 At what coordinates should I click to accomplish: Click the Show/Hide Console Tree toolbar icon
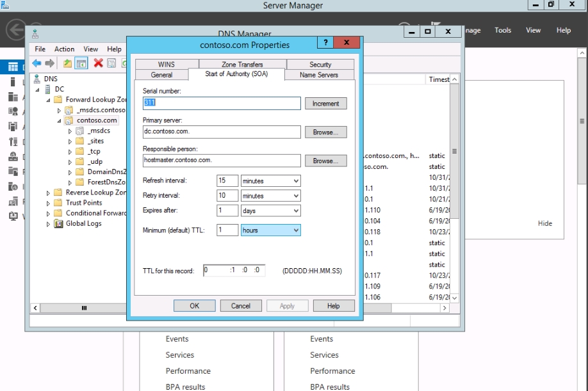click(81, 63)
